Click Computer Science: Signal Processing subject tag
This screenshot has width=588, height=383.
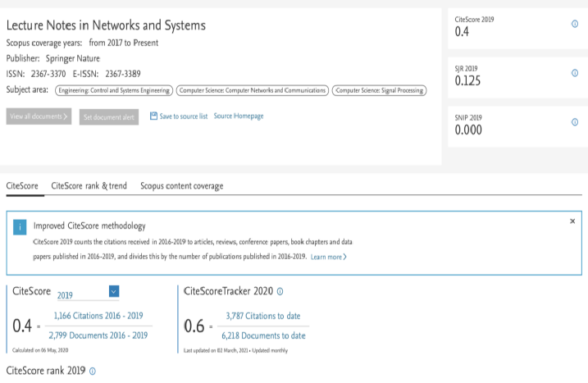tap(379, 90)
